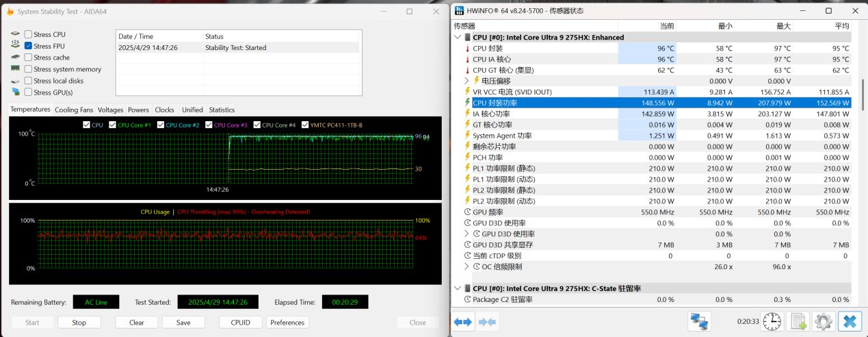Click the AIDA64 title bar flame icon

[x=10, y=11]
